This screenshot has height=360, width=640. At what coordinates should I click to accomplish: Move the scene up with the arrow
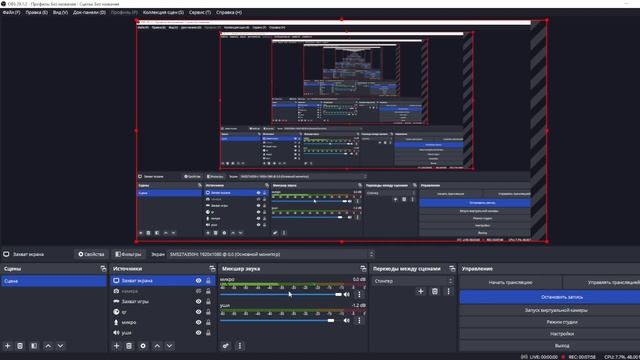48,346
